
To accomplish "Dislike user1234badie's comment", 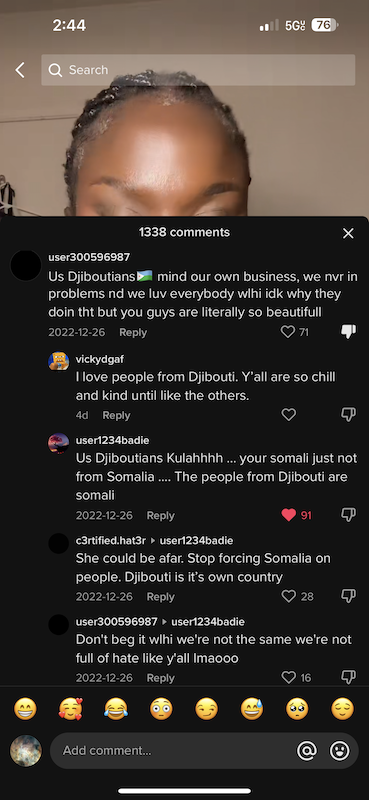I will point(348,515).
